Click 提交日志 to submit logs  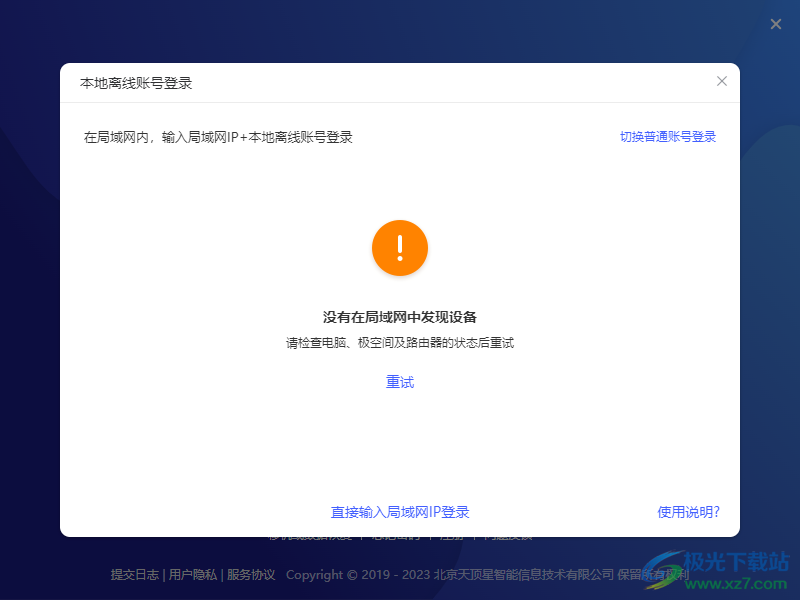coord(133,575)
